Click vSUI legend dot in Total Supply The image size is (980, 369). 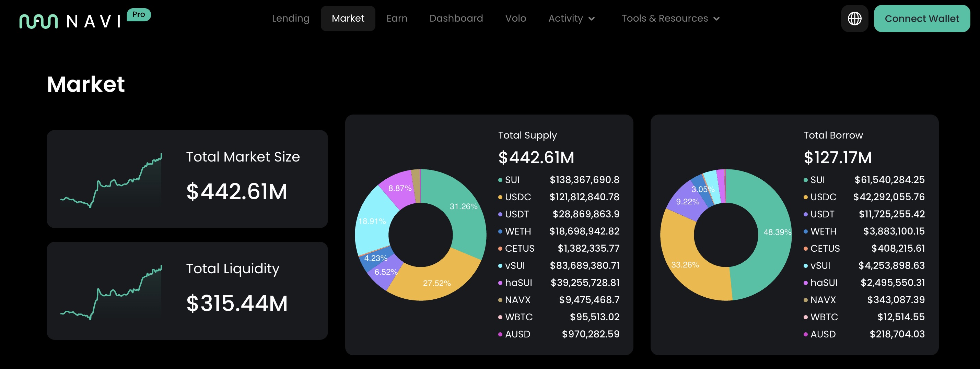(x=500, y=266)
